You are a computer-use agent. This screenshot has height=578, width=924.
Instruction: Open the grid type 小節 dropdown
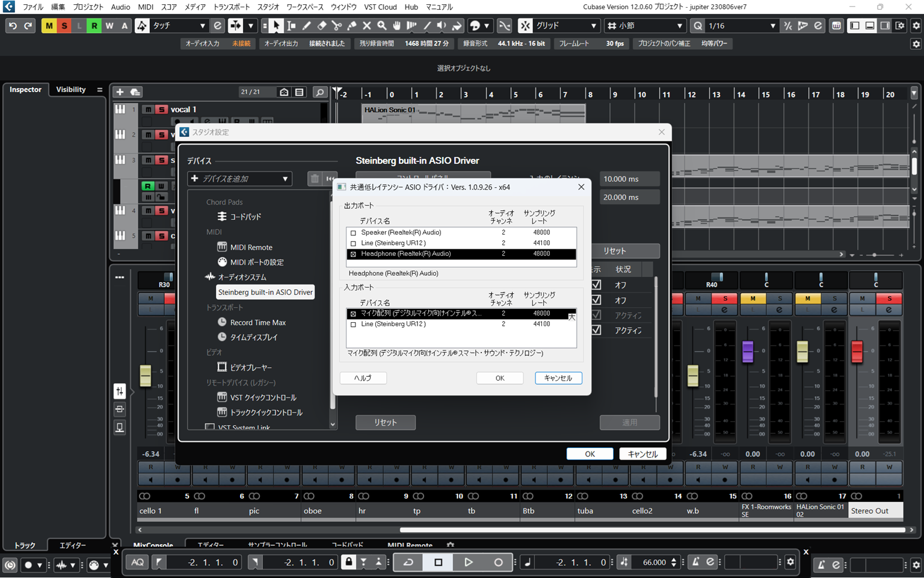pyautogui.click(x=645, y=26)
